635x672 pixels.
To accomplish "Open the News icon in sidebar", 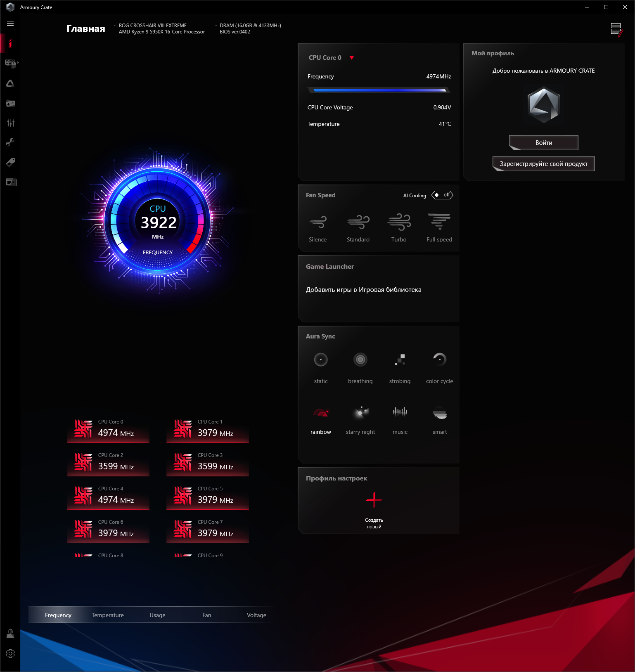I will [11, 182].
